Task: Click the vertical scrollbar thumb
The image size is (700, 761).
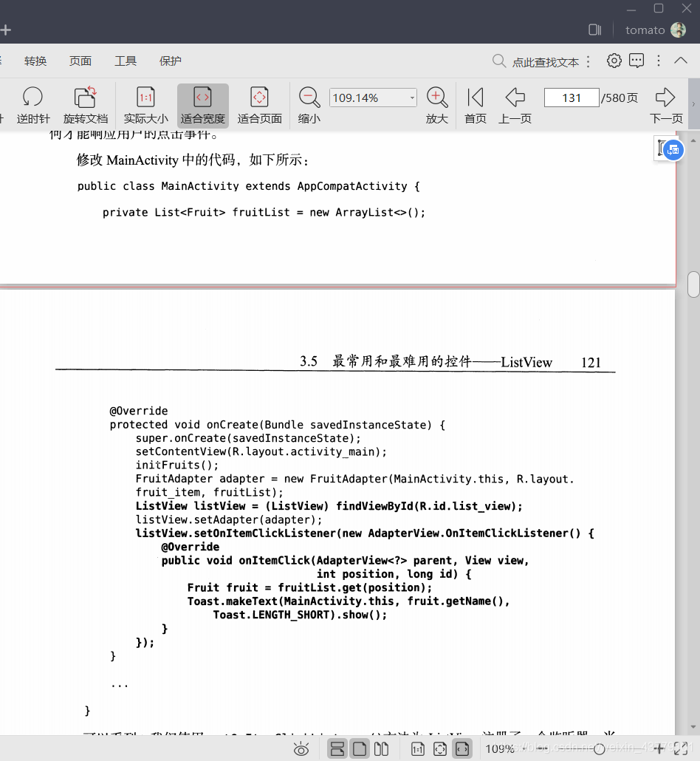Action: [693, 284]
